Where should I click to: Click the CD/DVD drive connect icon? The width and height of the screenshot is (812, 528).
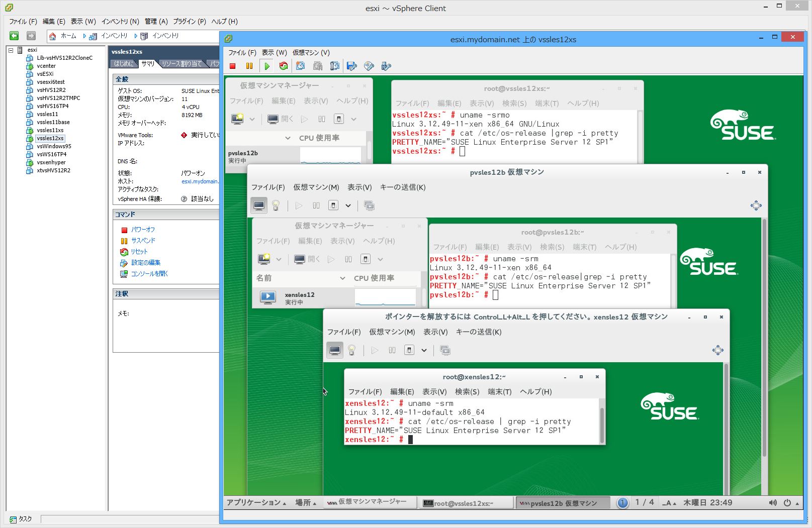(369, 66)
